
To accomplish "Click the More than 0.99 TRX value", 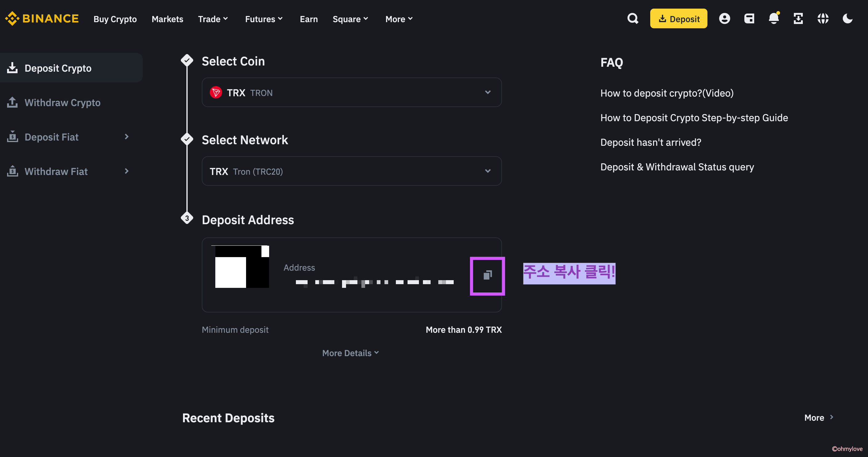I will pyautogui.click(x=464, y=330).
